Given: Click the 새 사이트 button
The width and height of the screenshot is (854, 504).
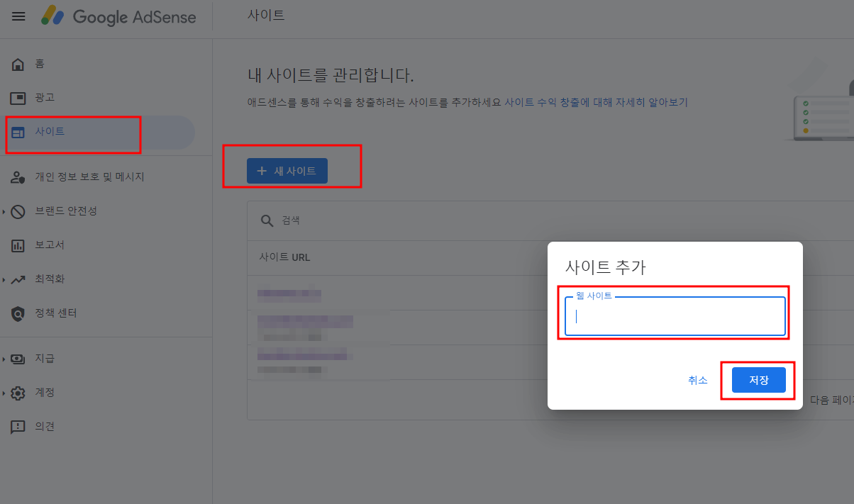Looking at the screenshot, I should click(x=287, y=170).
